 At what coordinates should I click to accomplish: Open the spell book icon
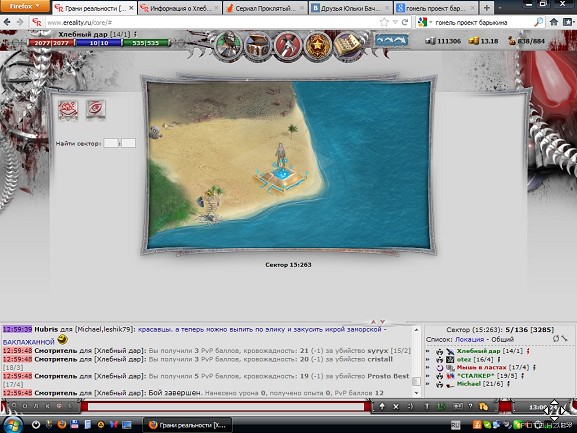coord(346,46)
